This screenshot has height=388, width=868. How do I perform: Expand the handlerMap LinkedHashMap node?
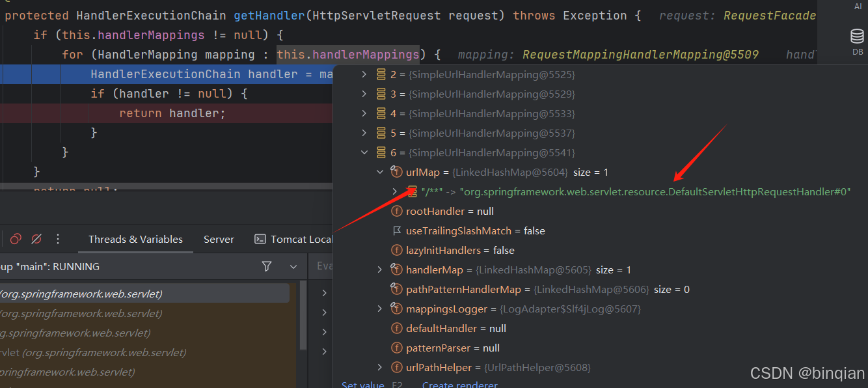click(x=380, y=270)
